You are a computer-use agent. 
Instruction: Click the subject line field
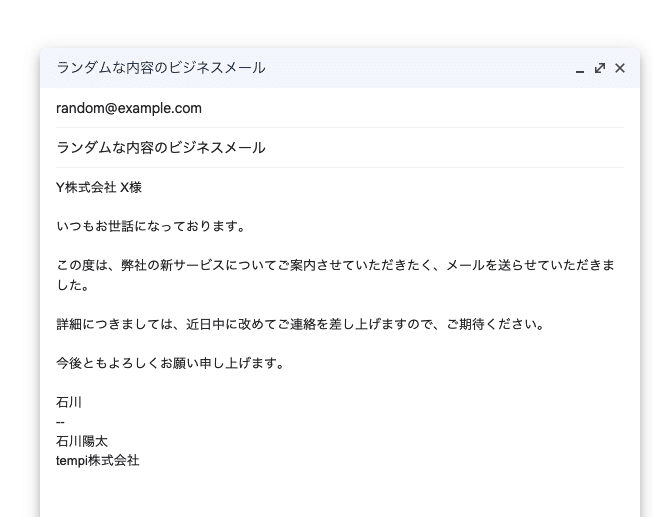point(161,148)
